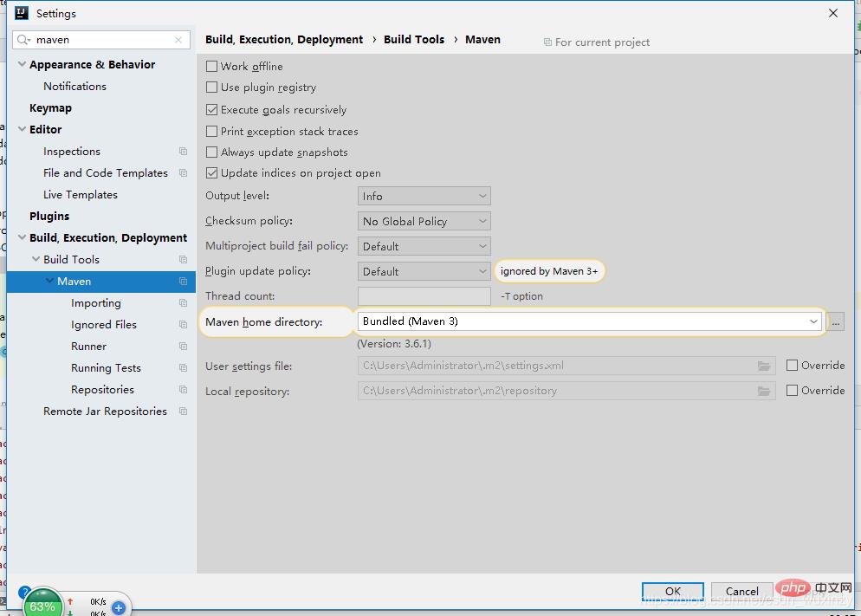
Task: Open the Output level dropdown
Action: [424, 197]
